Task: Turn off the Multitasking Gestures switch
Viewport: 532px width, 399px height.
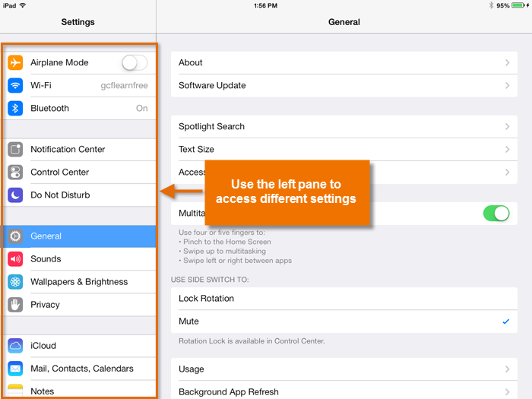Action: pyautogui.click(x=496, y=214)
